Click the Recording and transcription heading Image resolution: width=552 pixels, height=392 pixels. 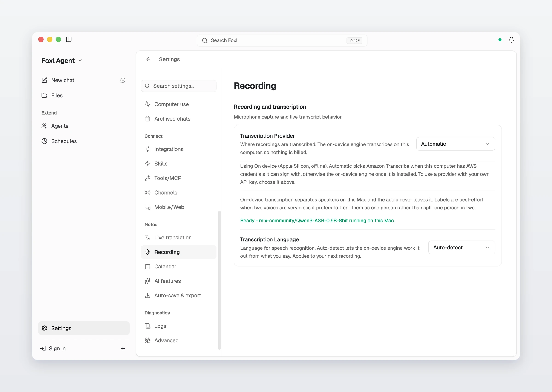pos(270,107)
